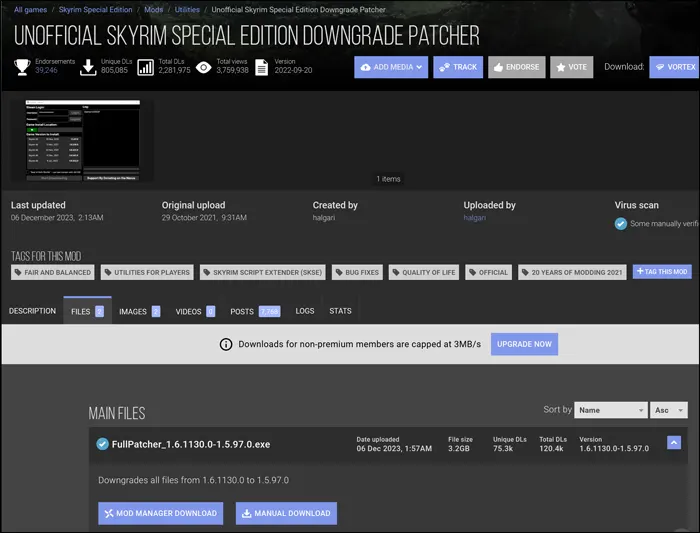
Task: Click the Unique DLs download arrow icon
Action: click(88, 67)
